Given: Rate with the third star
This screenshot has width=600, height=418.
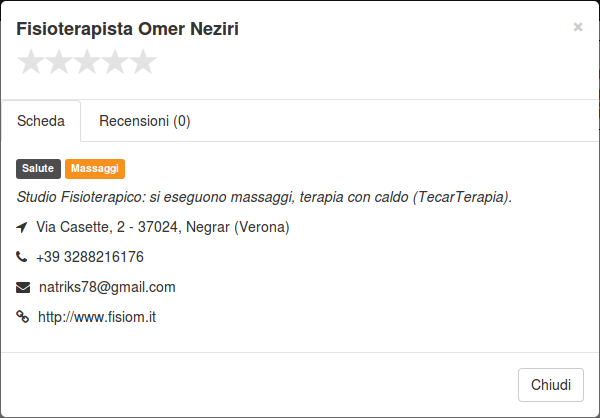Looking at the screenshot, I should (87, 62).
